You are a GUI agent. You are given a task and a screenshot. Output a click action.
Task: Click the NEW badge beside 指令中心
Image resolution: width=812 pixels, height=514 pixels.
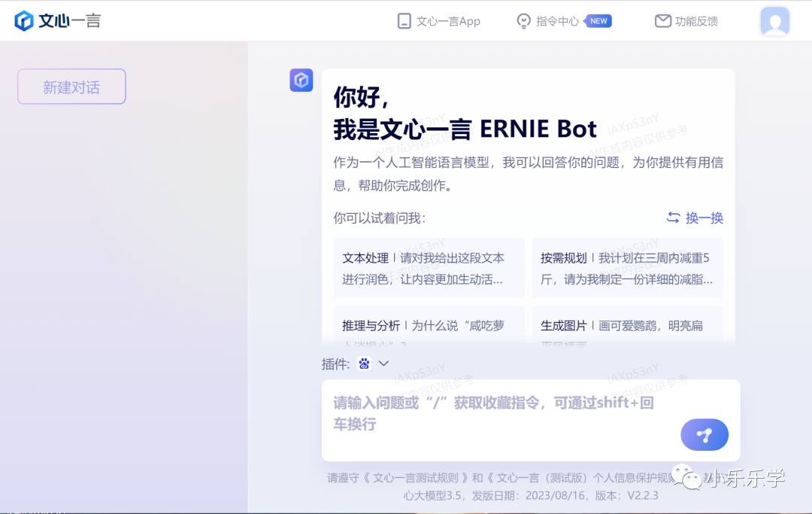coord(598,21)
